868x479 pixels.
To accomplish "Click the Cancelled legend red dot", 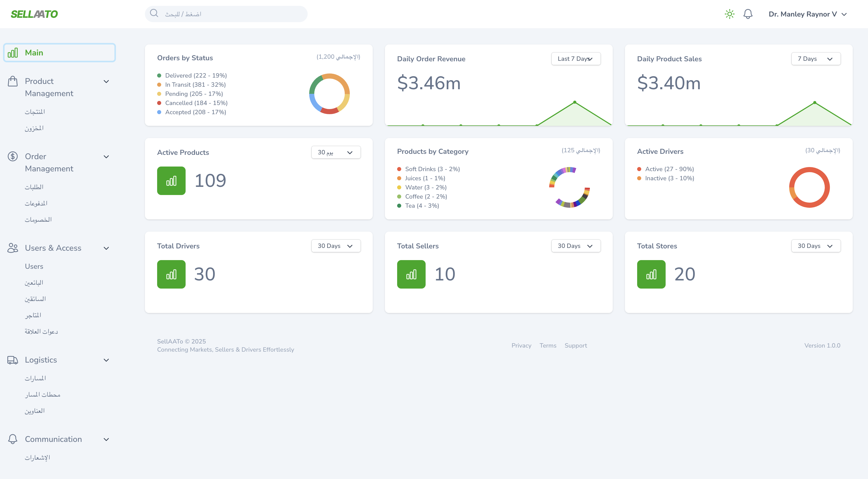I will point(159,103).
